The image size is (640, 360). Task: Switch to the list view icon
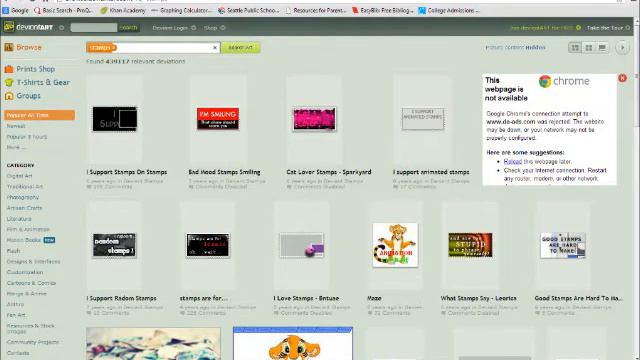(x=602, y=48)
